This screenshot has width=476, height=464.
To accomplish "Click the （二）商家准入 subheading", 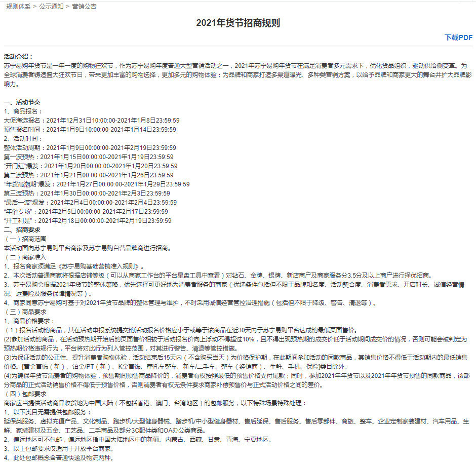I will click(x=25, y=257).
